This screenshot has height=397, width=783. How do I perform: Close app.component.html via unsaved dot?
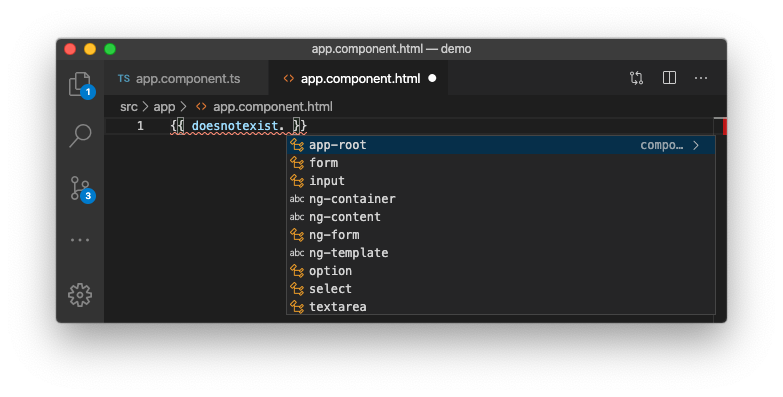click(432, 78)
